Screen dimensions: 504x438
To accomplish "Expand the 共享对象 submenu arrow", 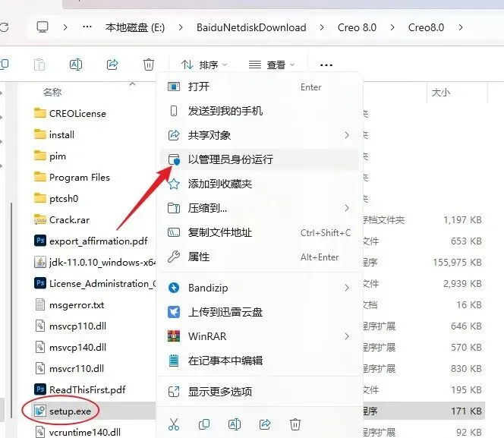I will (346, 135).
